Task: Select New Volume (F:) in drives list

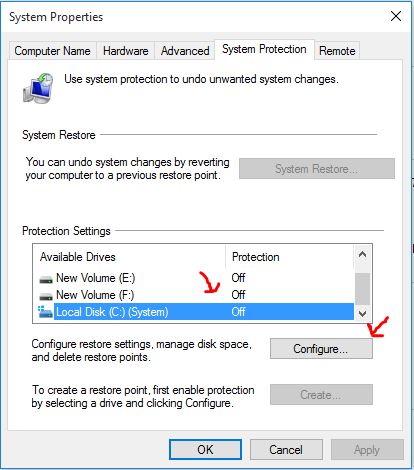Action: (193, 295)
